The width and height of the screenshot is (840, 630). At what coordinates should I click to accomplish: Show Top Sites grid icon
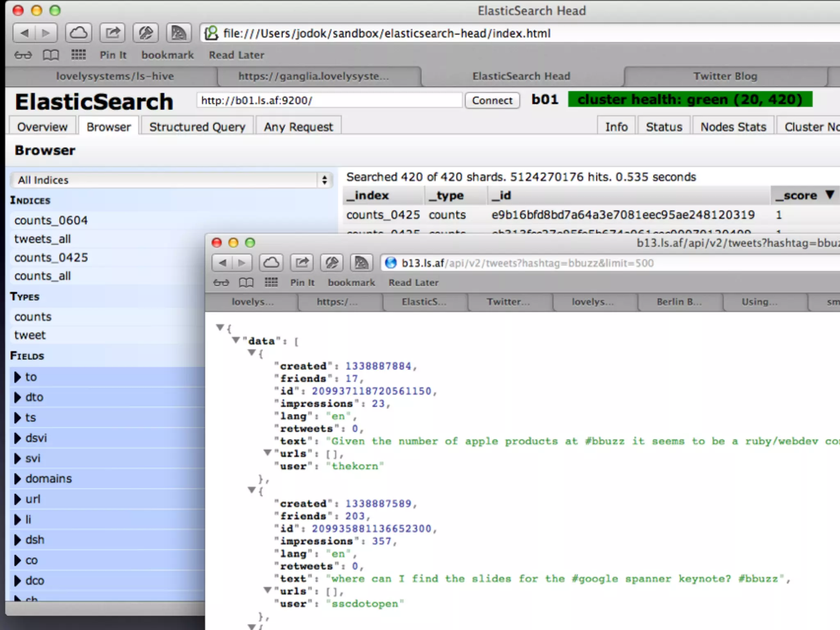pos(78,55)
